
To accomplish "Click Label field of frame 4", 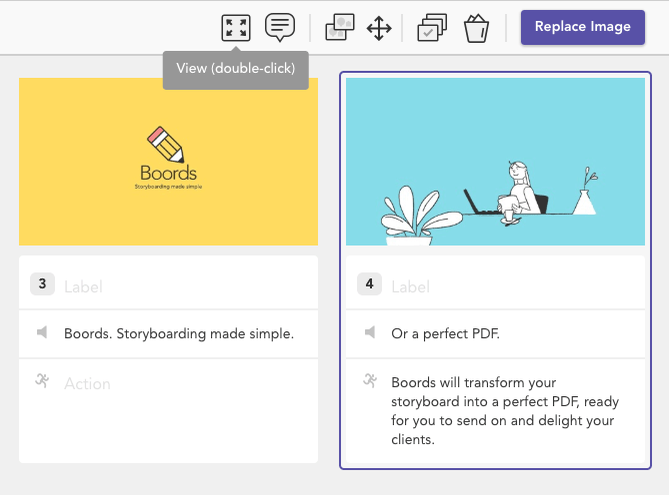I will click(516, 286).
